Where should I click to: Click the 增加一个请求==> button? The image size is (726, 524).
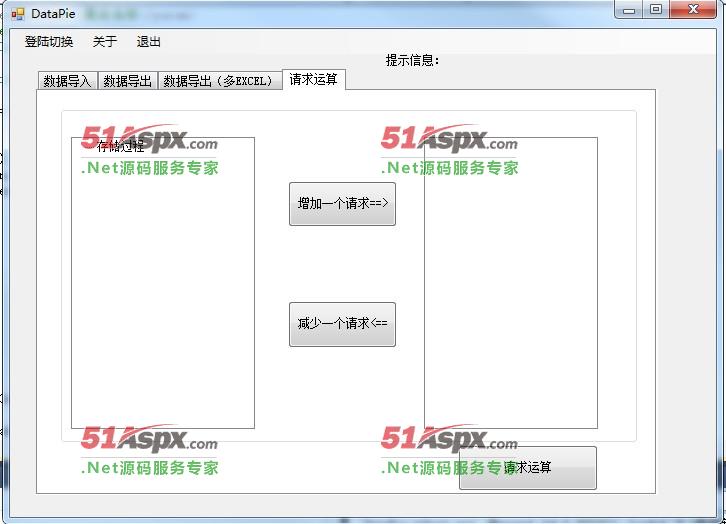pyautogui.click(x=342, y=204)
